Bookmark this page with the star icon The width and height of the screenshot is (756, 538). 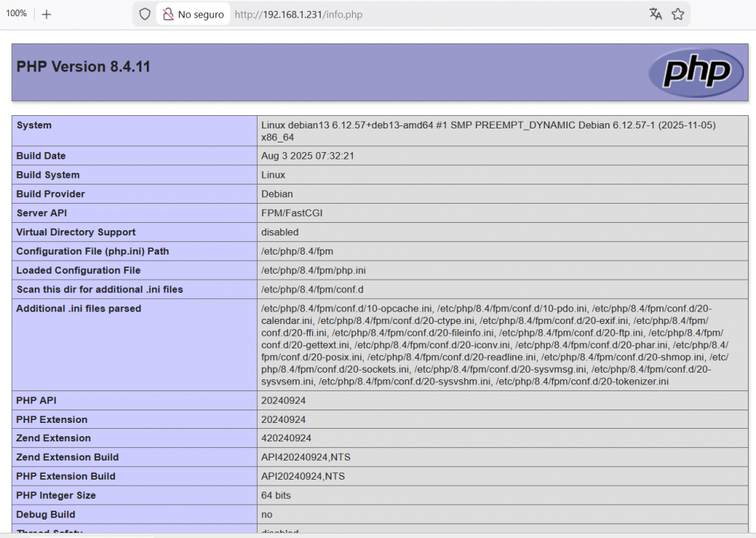(x=678, y=14)
